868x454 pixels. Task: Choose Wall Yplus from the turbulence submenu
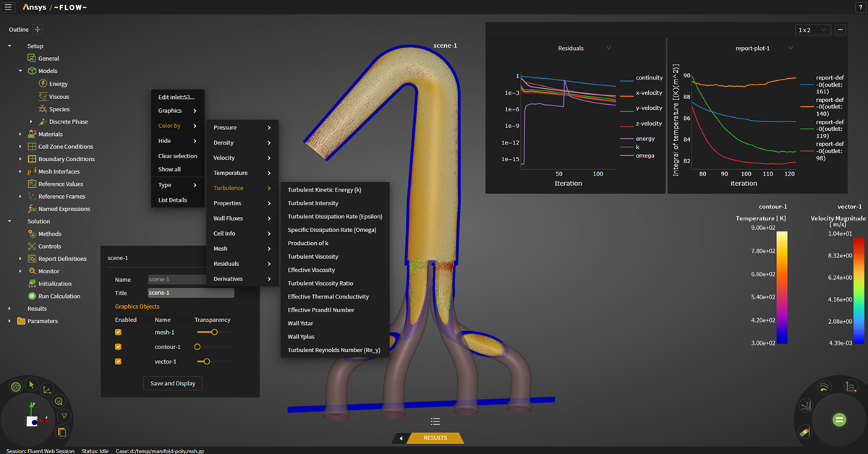click(x=301, y=337)
